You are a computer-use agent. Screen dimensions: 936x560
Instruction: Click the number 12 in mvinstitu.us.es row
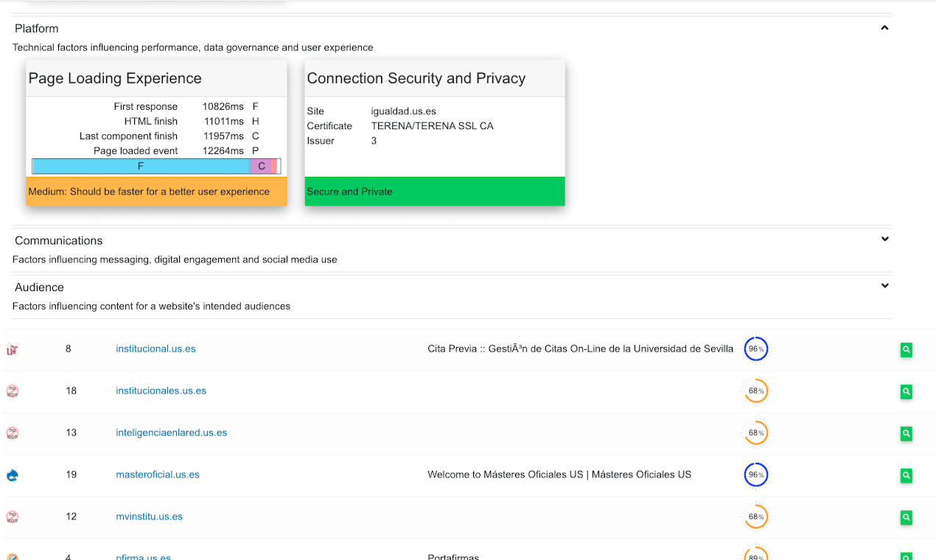coord(71,517)
